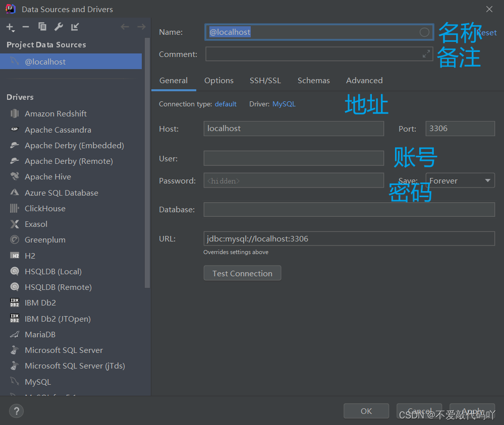Image resolution: width=504 pixels, height=425 pixels.
Task: Click the color circle in Name field
Action: click(424, 32)
